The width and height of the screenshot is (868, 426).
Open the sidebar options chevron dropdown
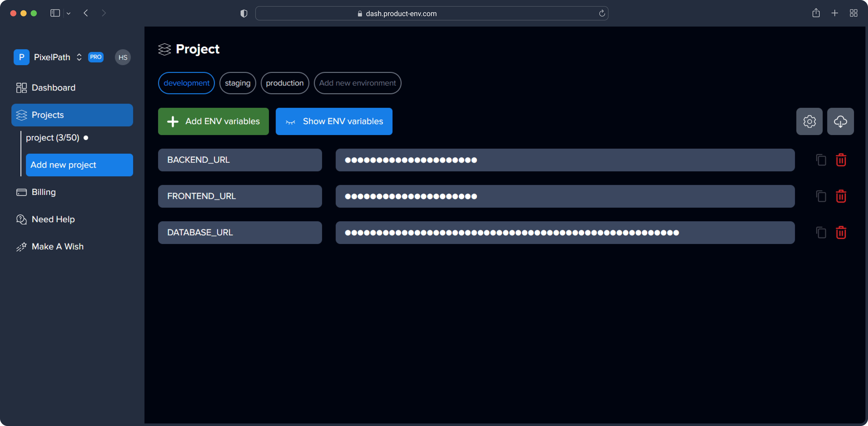[68, 13]
